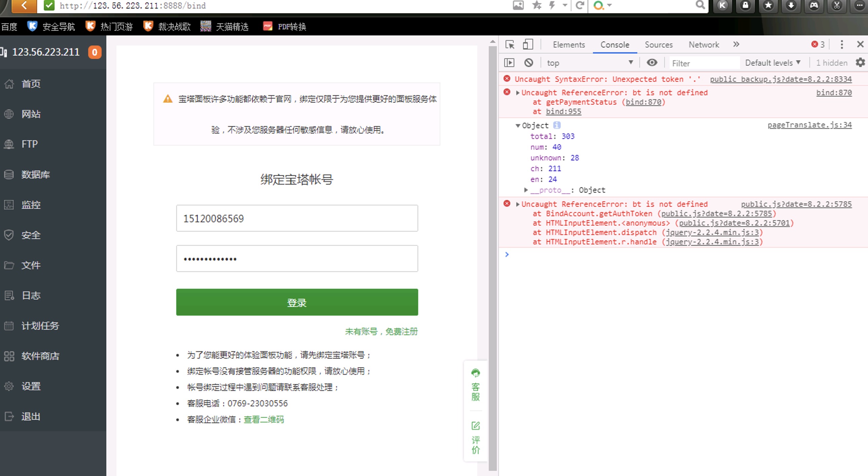868x476 pixels.
Task: Open the Sources tab
Action: (x=659, y=45)
